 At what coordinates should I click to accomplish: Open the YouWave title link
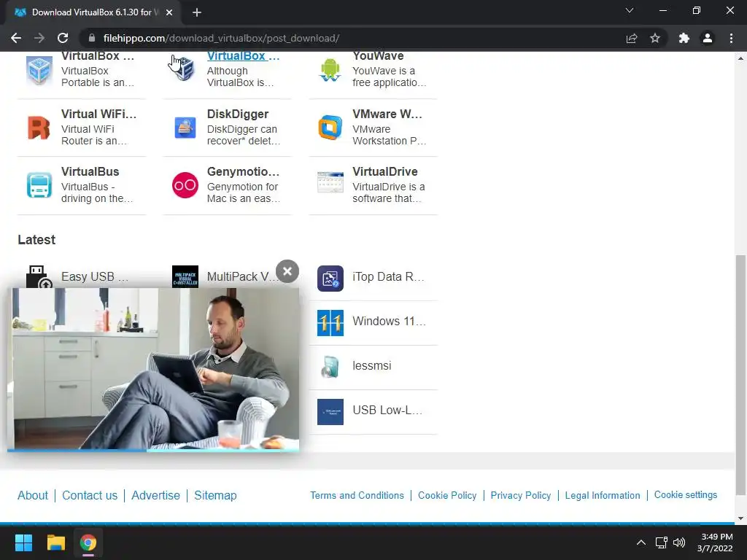tap(378, 56)
